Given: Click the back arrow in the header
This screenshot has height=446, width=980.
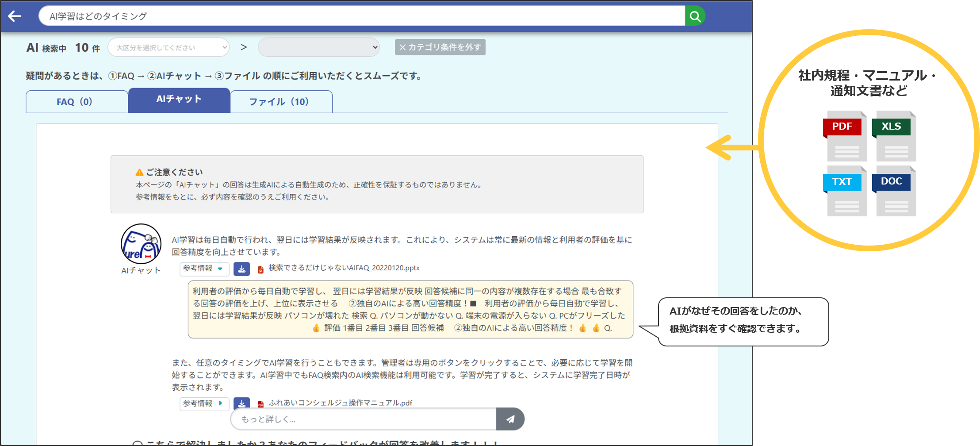Looking at the screenshot, I should [x=15, y=16].
